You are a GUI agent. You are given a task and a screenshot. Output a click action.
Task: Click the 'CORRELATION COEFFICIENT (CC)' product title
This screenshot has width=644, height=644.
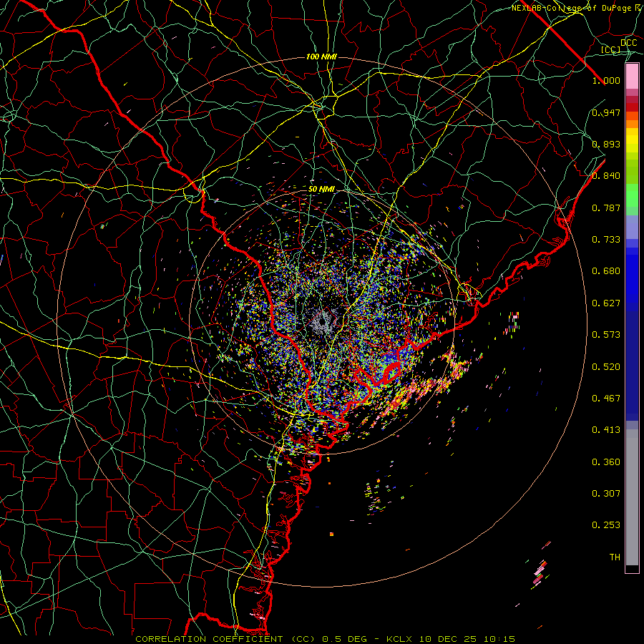click(x=225, y=639)
